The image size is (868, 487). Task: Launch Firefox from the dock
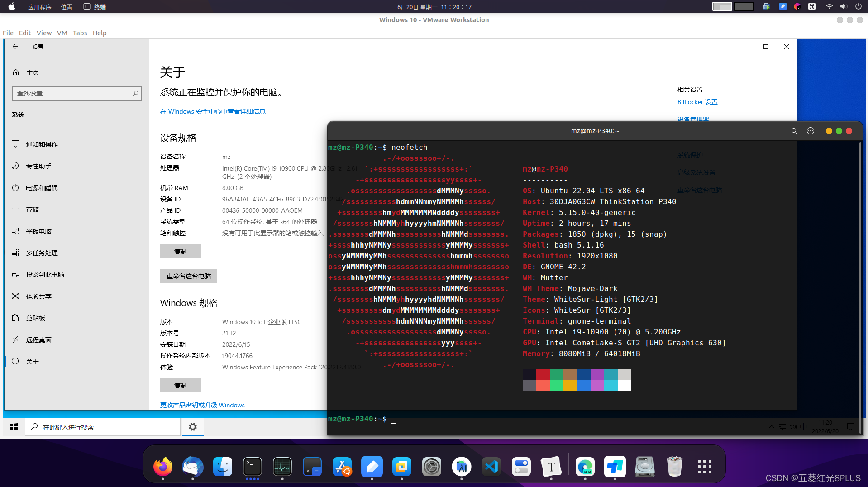[x=163, y=466]
